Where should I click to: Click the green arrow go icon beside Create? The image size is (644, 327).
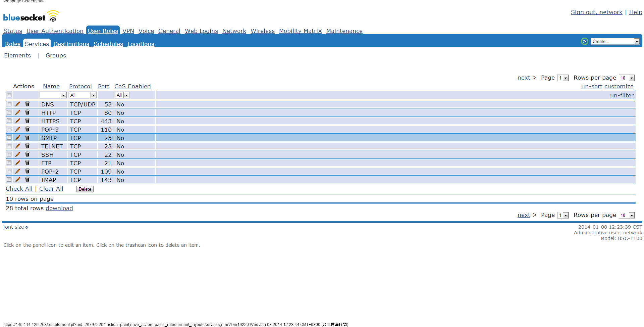coord(584,41)
